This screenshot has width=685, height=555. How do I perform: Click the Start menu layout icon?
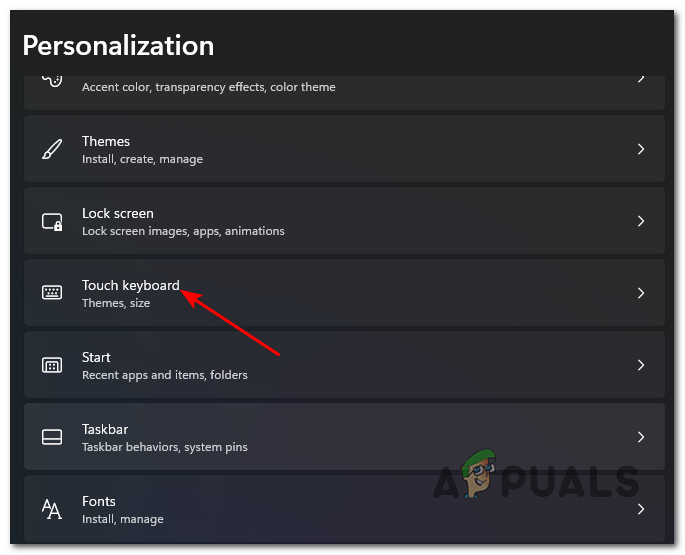pos(52,365)
